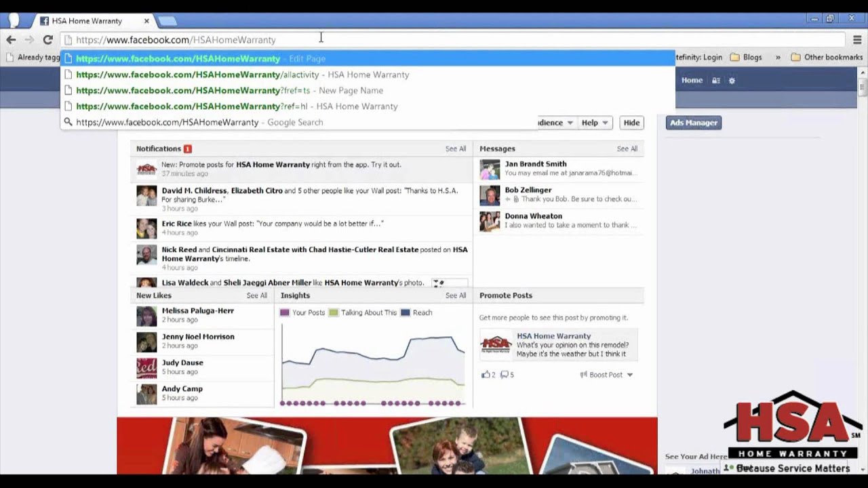Click the address bar URL field

point(452,40)
